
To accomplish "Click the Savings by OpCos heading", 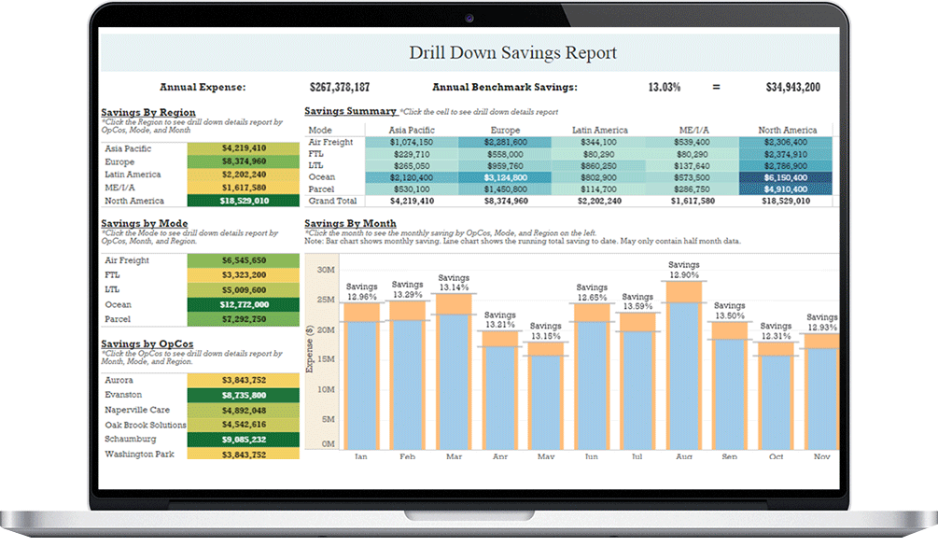I will [x=147, y=344].
